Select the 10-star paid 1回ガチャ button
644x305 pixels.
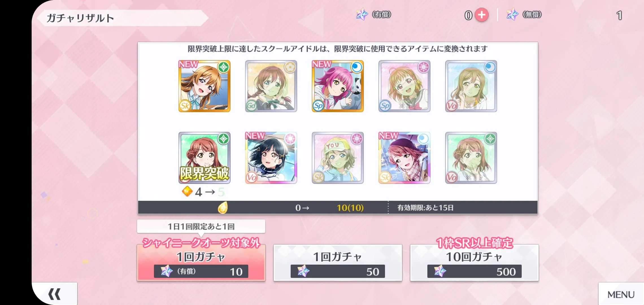(x=201, y=262)
